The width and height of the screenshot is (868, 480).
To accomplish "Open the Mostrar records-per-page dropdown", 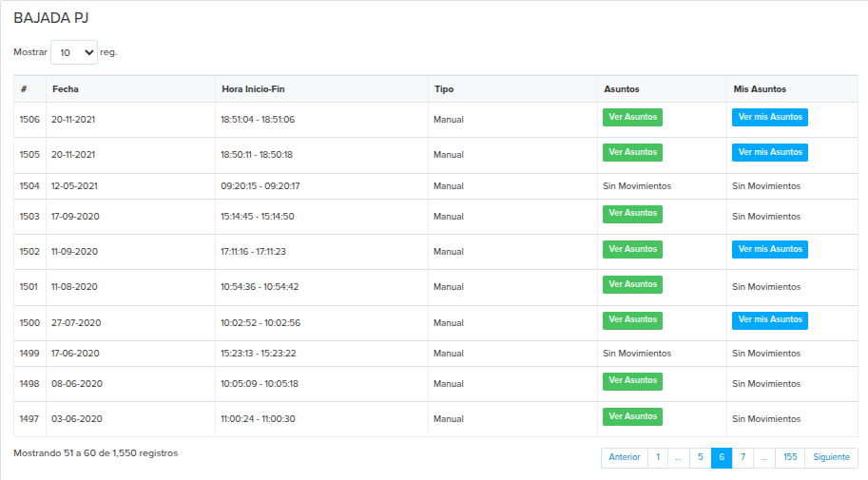I will (x=74, y=52).
